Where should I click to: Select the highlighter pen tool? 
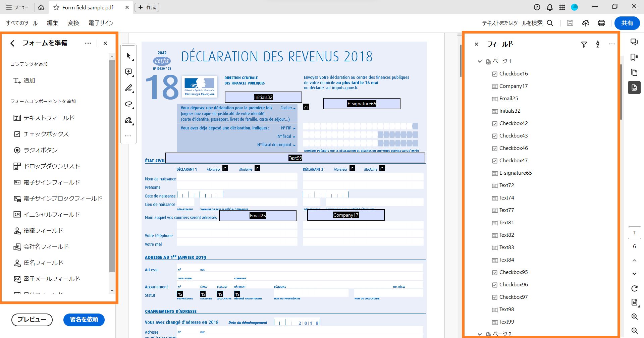tap(128, 88)
